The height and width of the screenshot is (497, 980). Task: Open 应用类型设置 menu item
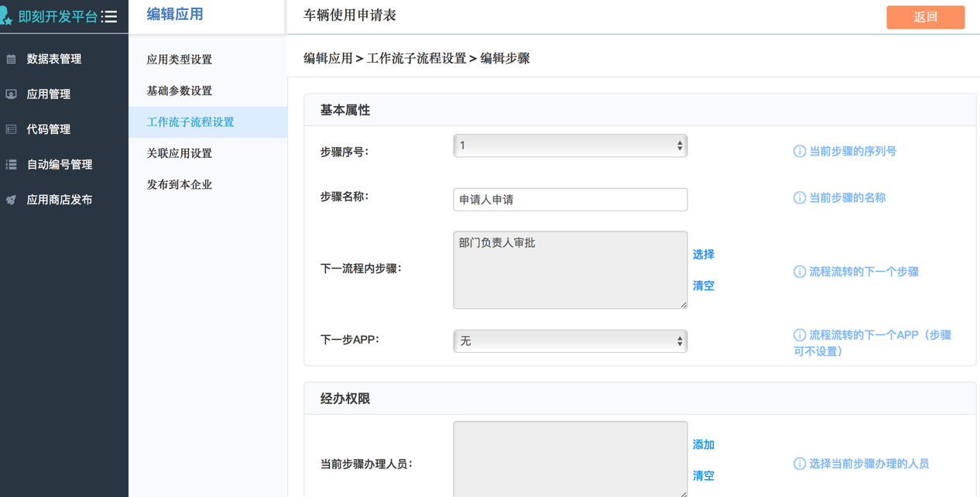[x=180, y=60]
